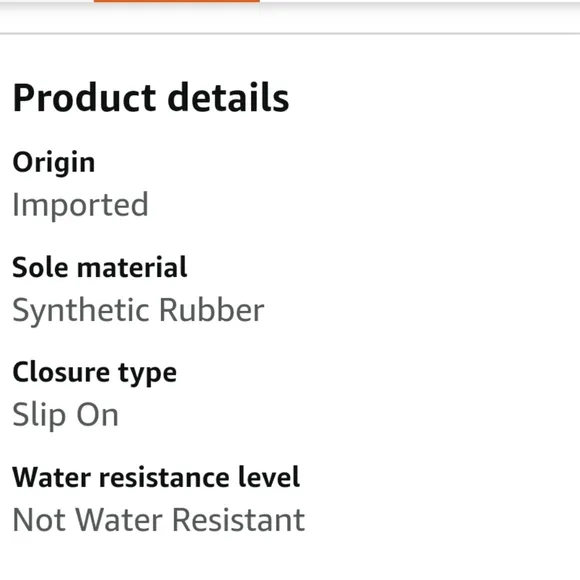Click the word Synthetic in sole material

pyautogui.click(x=81, y=311)
